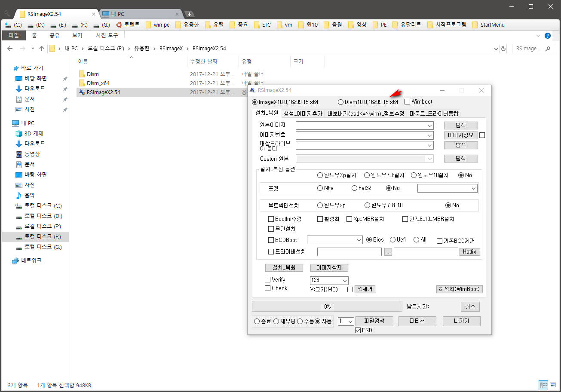Switch to large icons view in status bar
This screenshot has width=561, height=392.
[552, 385]
